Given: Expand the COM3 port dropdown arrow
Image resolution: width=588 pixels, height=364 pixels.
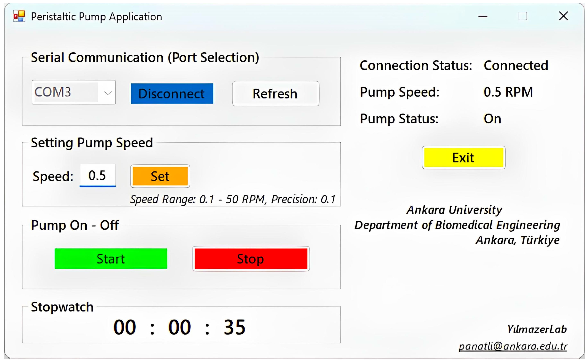Looking at the screenshot, I should coord(108,92).
